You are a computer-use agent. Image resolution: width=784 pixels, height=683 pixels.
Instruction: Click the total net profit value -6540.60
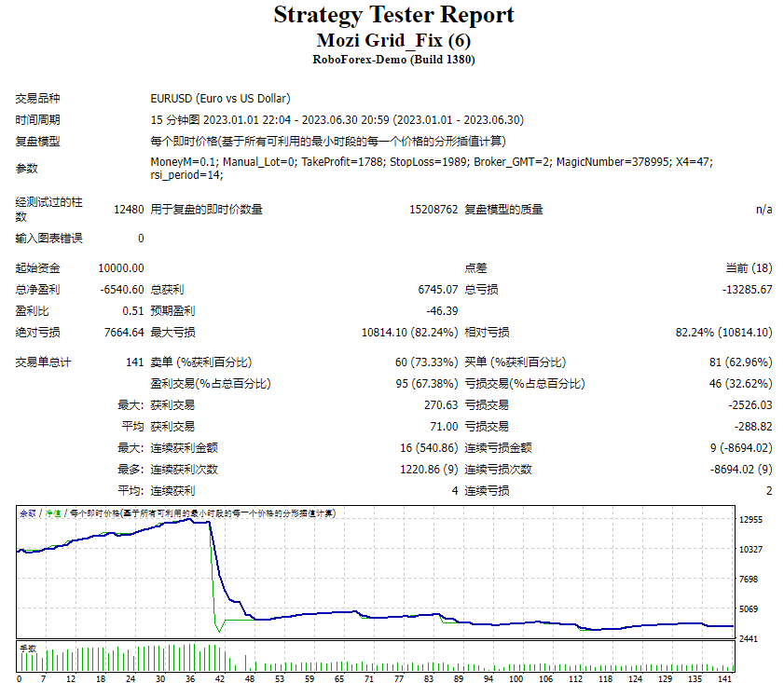click(x=122, y=290)
